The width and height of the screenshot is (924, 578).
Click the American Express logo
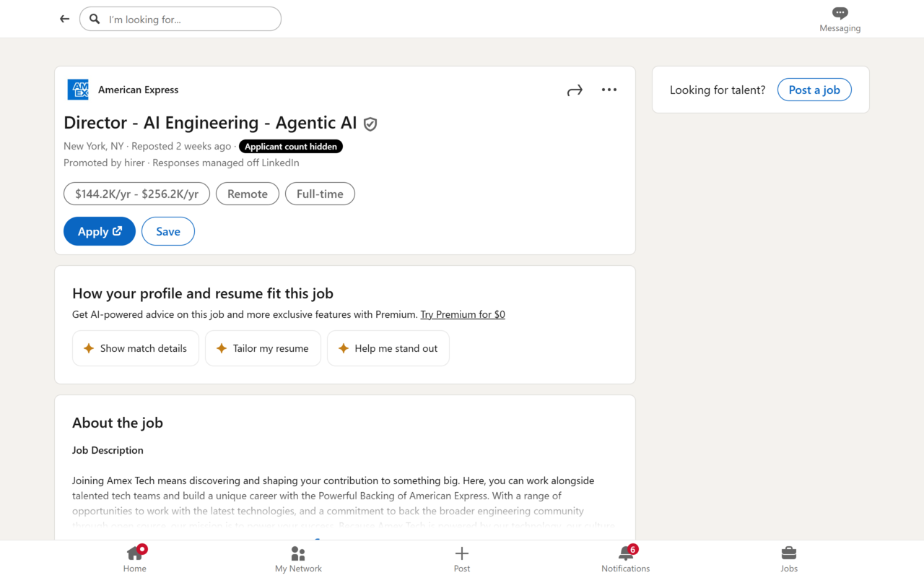tap(78, 90)
